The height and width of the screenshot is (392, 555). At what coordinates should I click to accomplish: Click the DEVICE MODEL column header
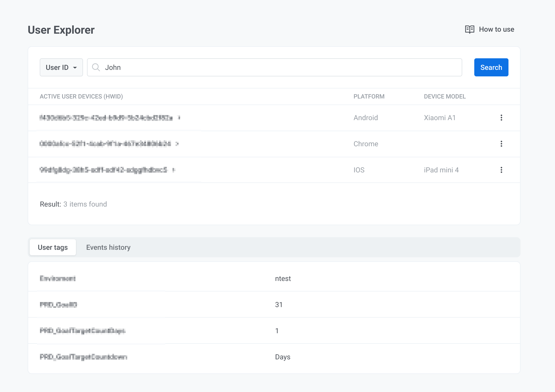pyautogui.click(x=445, y=96)
